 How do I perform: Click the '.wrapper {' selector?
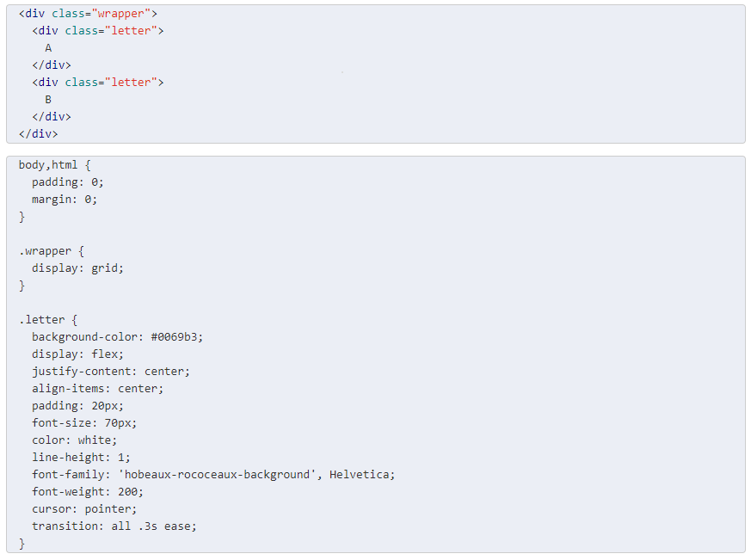(52, 251)
